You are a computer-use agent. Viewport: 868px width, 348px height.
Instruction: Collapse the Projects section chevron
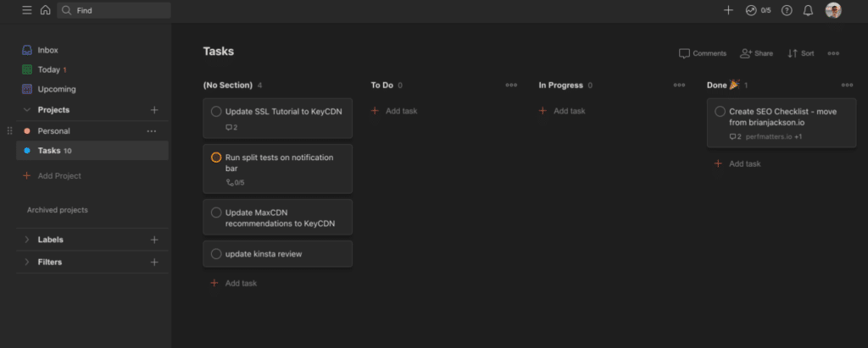tap(26, 110)
